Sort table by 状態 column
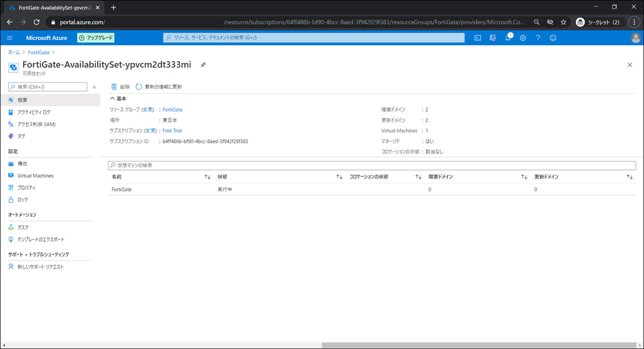Image resolution: width=644 pixels, height=349 pixels. pyautogui.click(x=339, y=177)
